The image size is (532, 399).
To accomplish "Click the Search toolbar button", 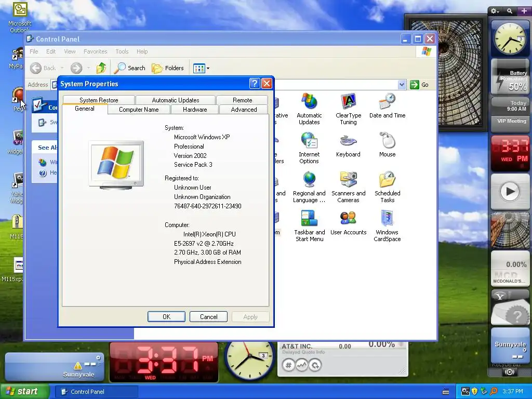I will (129, 68).
